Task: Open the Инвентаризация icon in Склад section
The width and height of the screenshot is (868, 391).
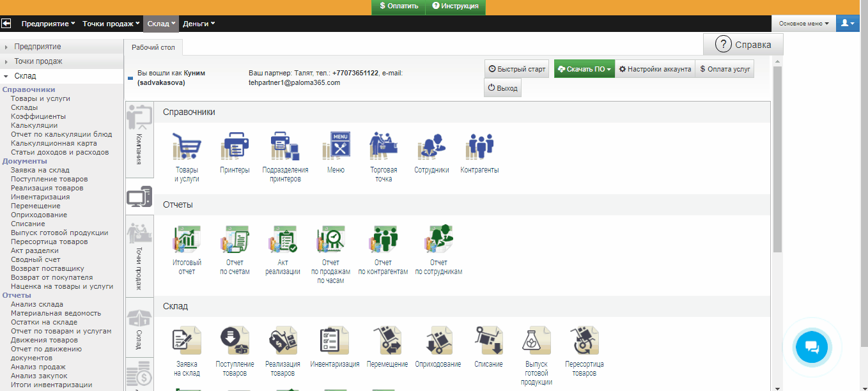Action: (334, 341)
